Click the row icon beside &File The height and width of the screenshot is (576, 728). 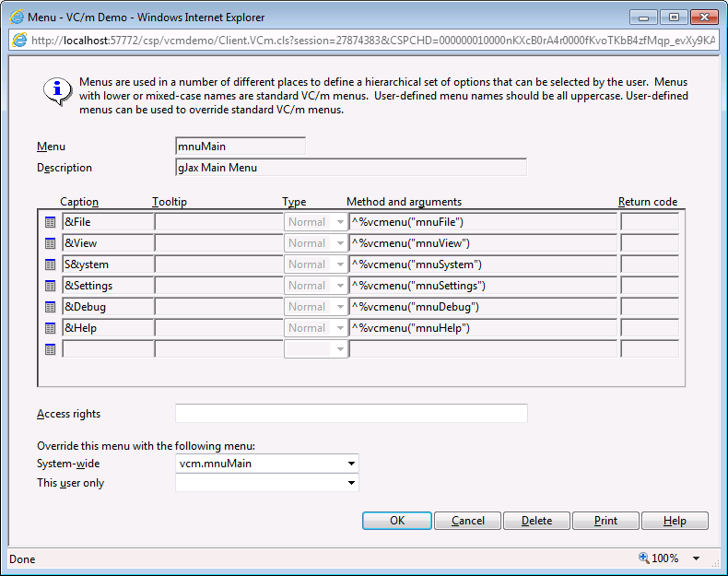tap(50, 222)
